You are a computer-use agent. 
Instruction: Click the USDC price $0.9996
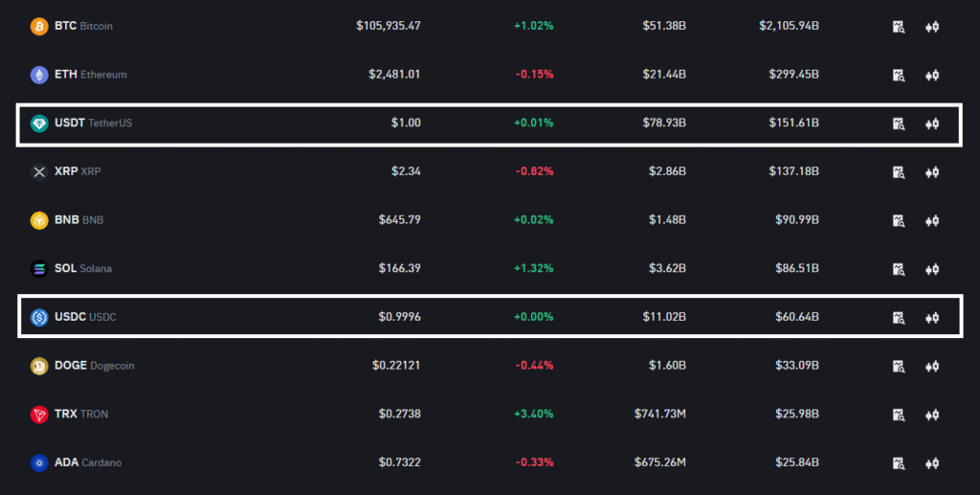(x=399, y=317)
